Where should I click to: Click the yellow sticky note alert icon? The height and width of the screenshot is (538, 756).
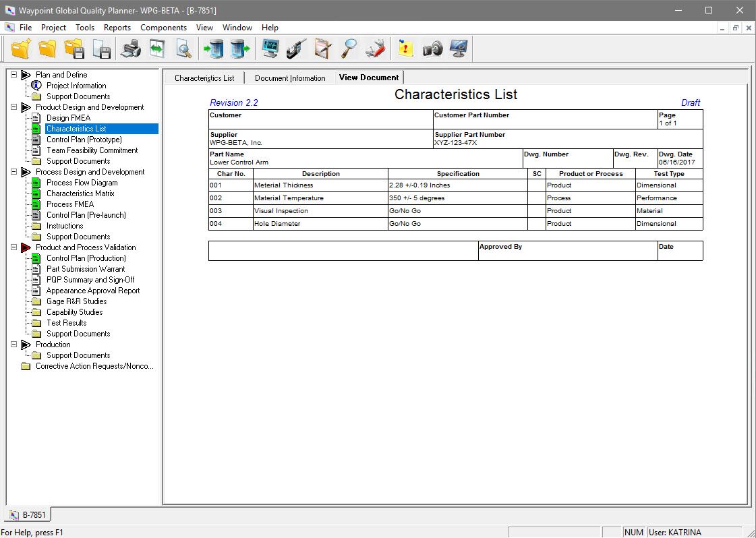(x=406, y=49)
